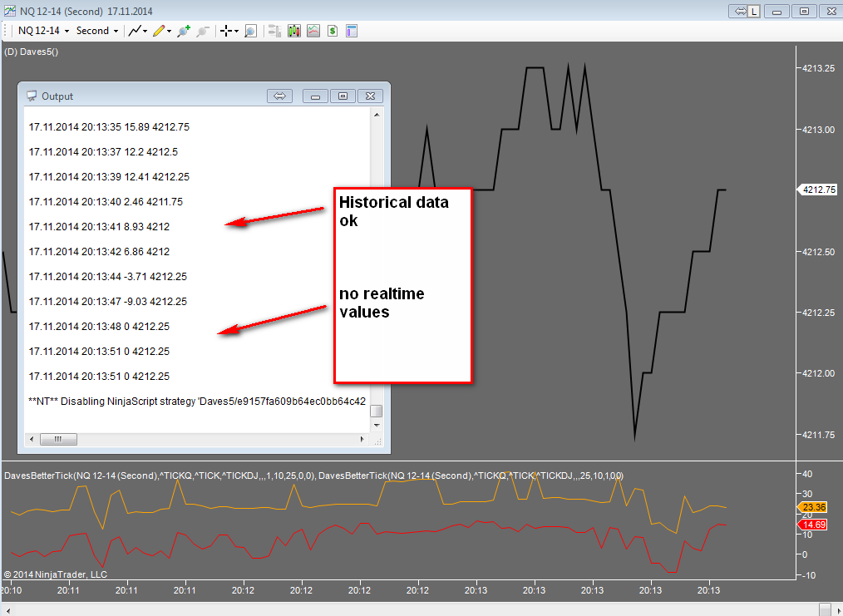Open the pencil drawing tools dropdown
The width and height of the screenshot is (843, 616).
pyautogui.click(x=161, y=31)
